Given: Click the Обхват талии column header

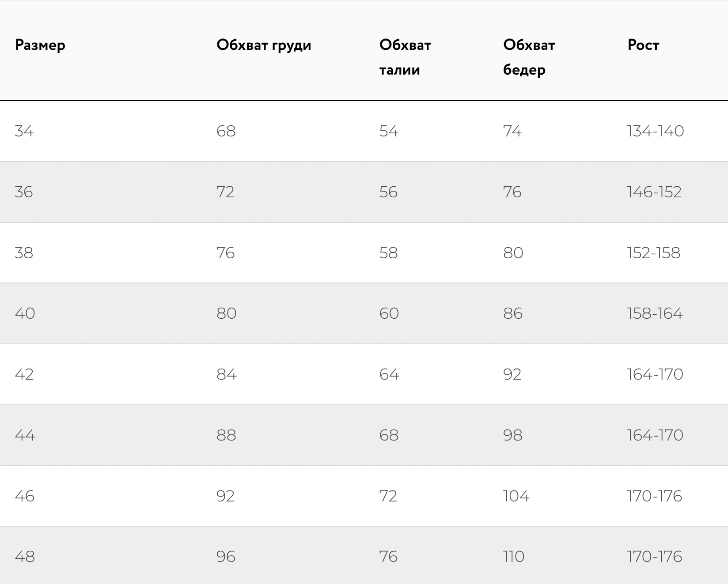Looking at the screenshot, I should [405, 57].
